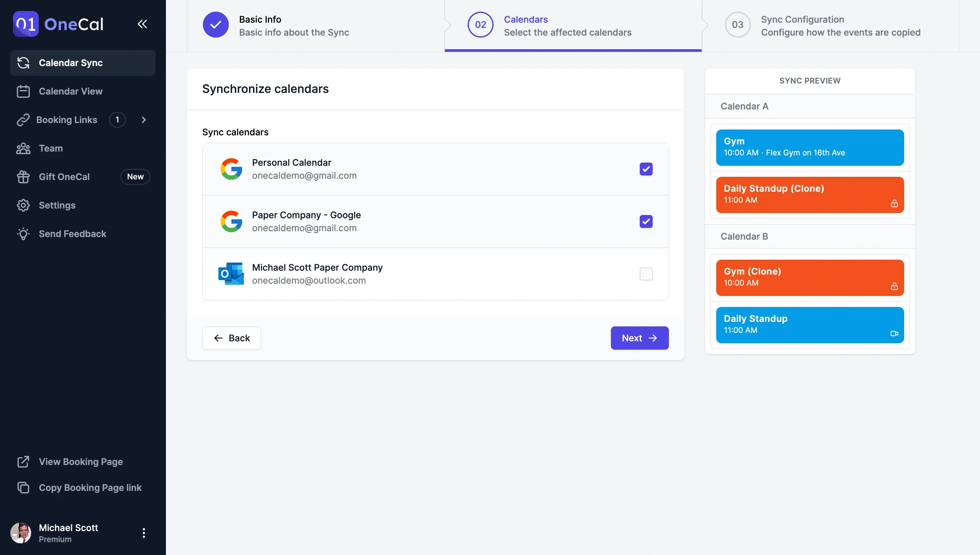Click the Next button to proceed
This screenshot has width=980, height=555.
(639, 338)
